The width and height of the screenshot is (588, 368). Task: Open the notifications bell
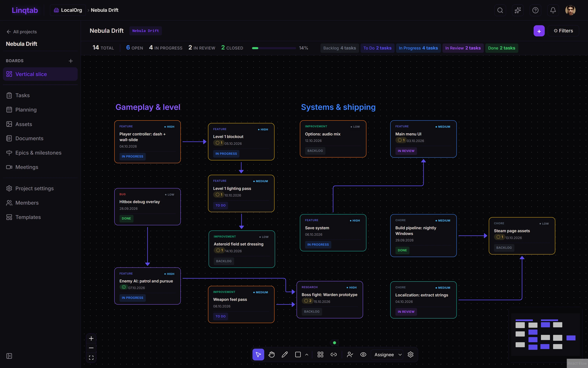tap(553, 10)
